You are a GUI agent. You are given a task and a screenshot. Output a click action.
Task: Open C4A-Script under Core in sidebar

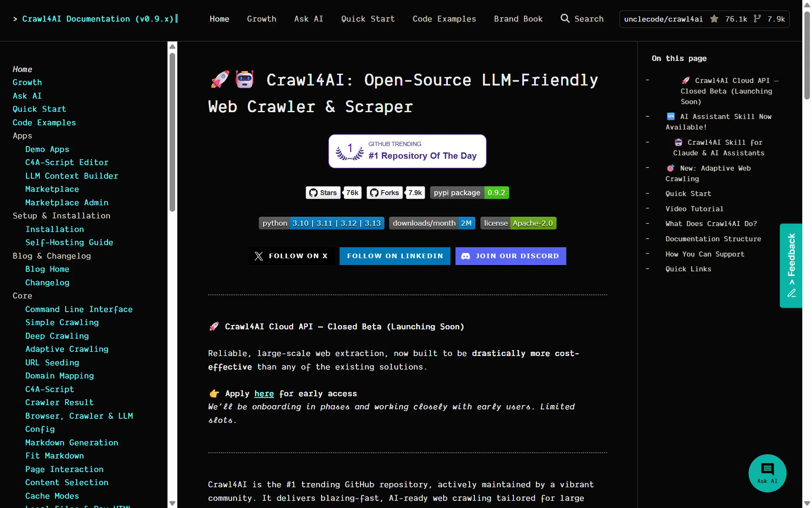click(x=49, y=389)
